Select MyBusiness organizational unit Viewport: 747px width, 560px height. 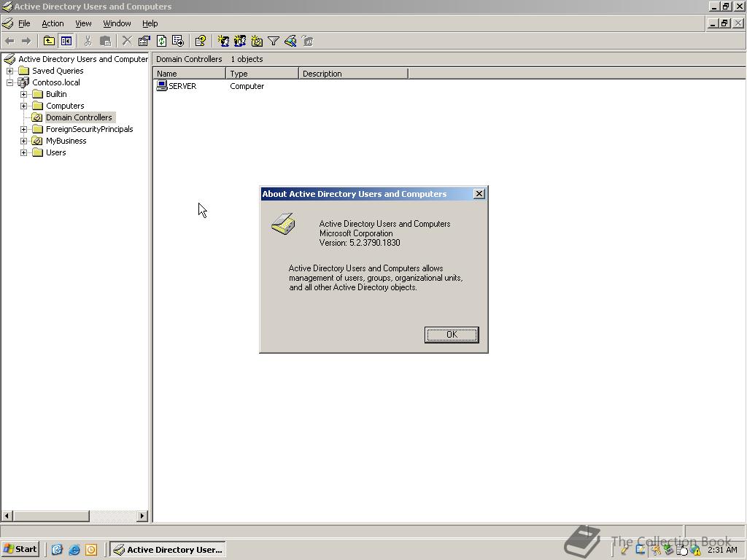click(x=66, y=141)
